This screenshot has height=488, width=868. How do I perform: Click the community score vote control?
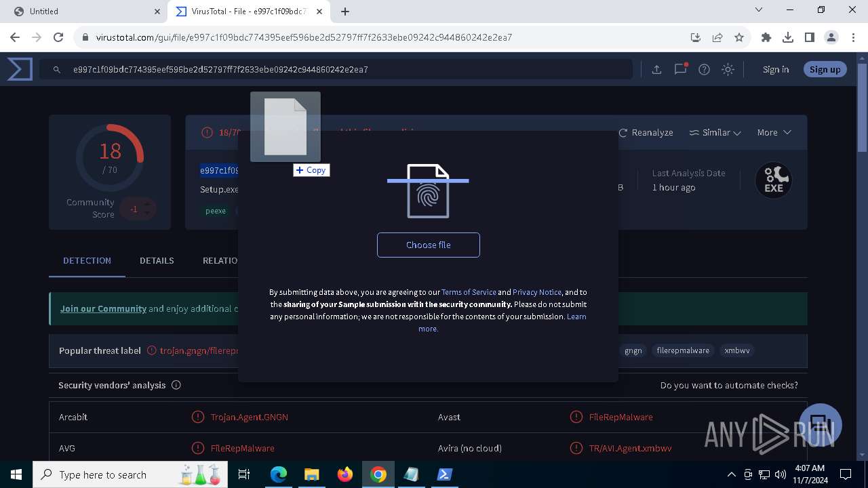(x=137, y=209)
